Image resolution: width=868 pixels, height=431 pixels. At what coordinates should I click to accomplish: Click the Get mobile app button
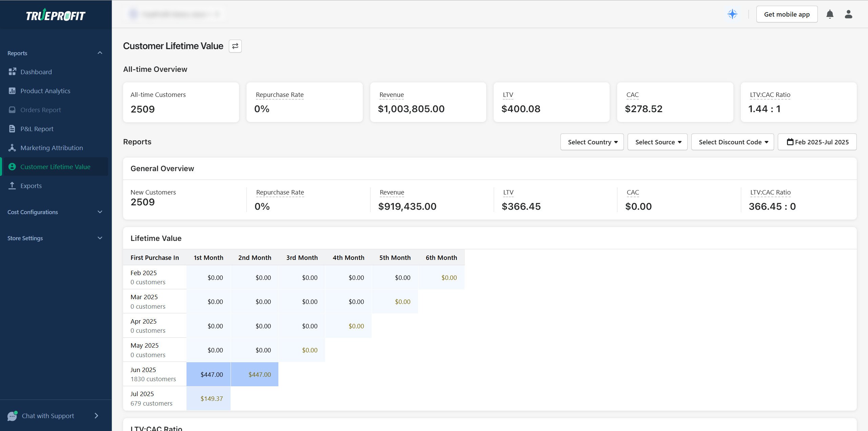(787, 14)
